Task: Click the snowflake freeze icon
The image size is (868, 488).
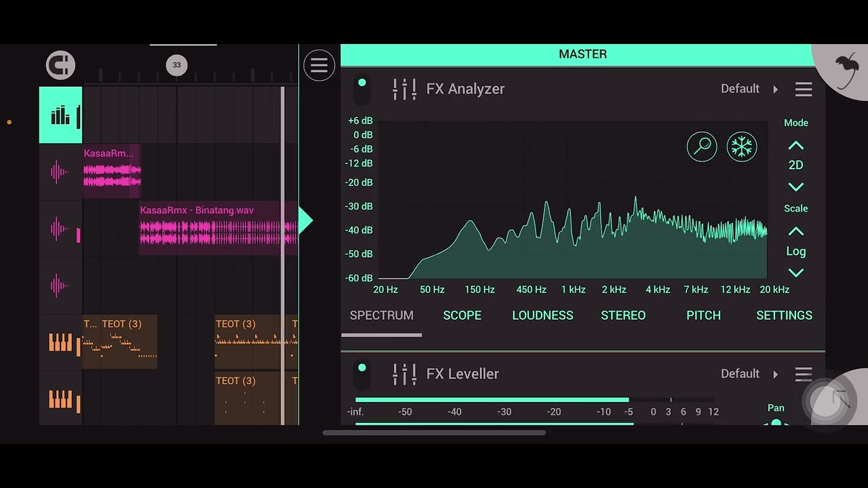Action: 742,146
